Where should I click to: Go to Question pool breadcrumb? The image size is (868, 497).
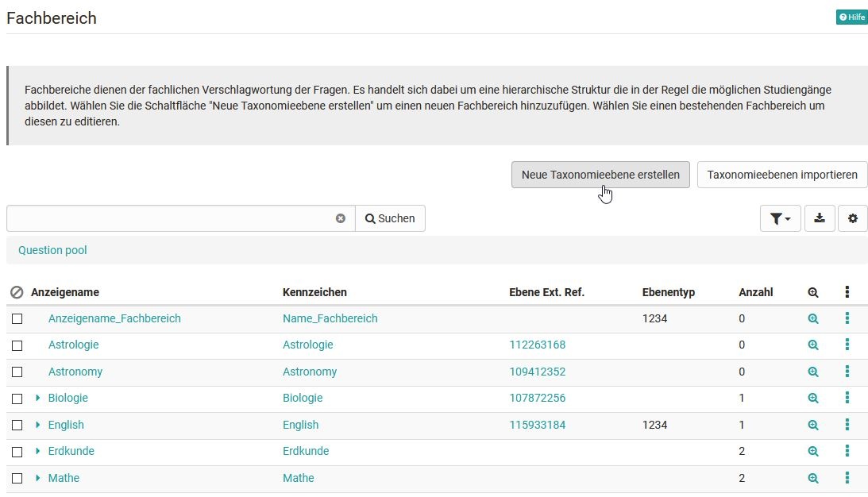click(52, 250)
